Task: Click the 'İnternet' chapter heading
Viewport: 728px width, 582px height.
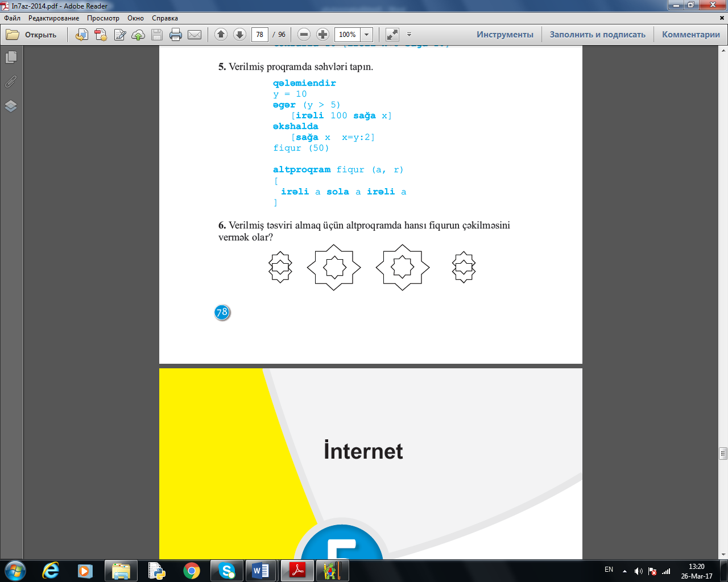Action: (363, 451)
